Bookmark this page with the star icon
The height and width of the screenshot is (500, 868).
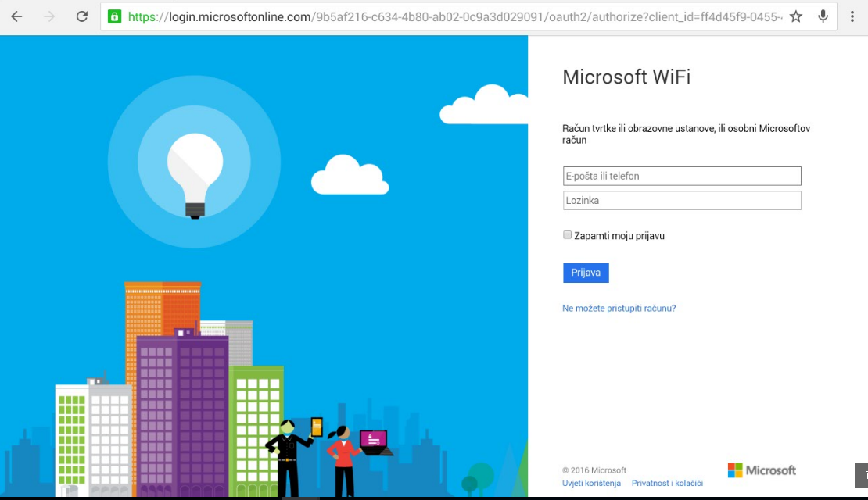point(796,16)
